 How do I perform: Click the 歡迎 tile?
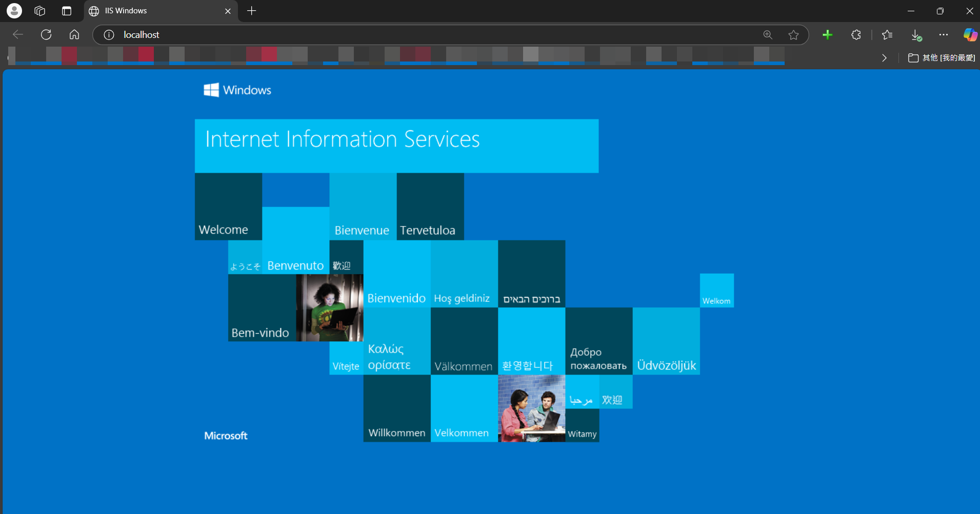346,257
